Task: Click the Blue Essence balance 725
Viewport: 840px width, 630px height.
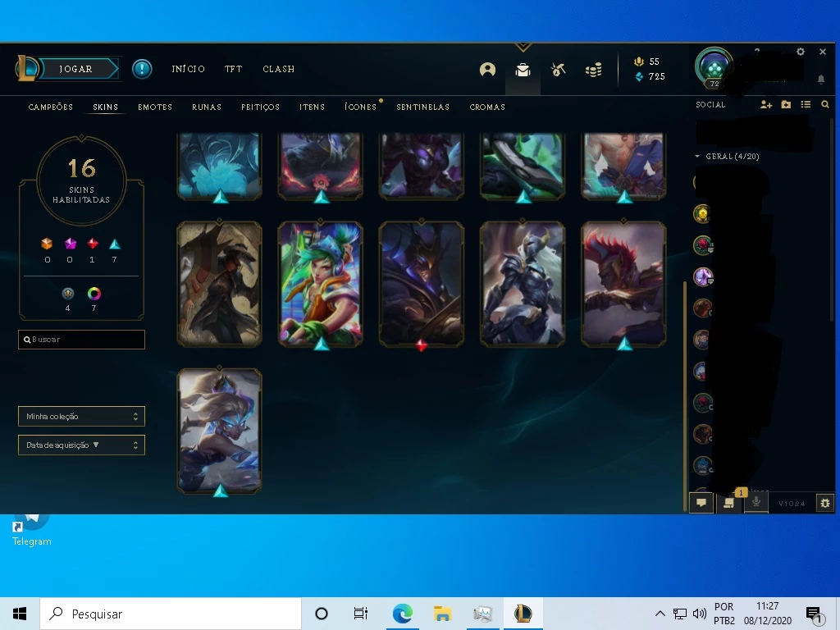Action: tap(650, 76)
